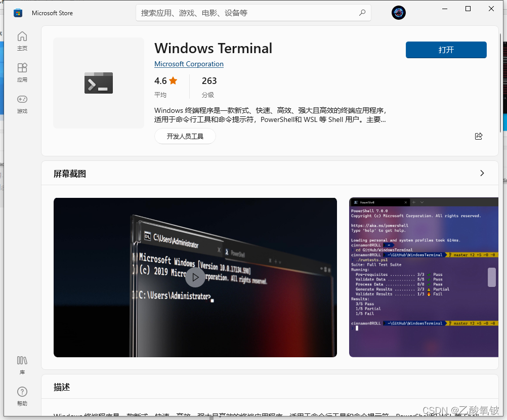Image resolution: width=507 pixels, height=420 pixels.
Task: Click the Windows Terminal description text
Action: click(270, 115)
